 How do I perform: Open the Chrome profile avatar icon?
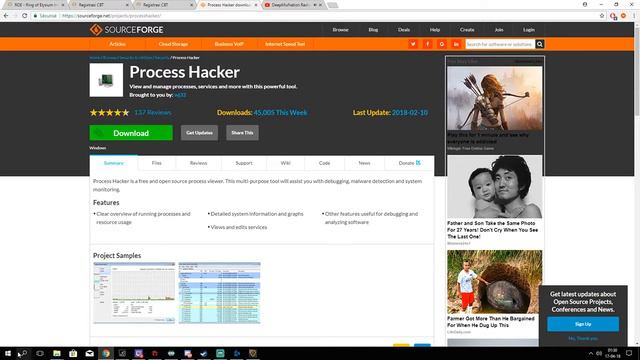[585, 4]
